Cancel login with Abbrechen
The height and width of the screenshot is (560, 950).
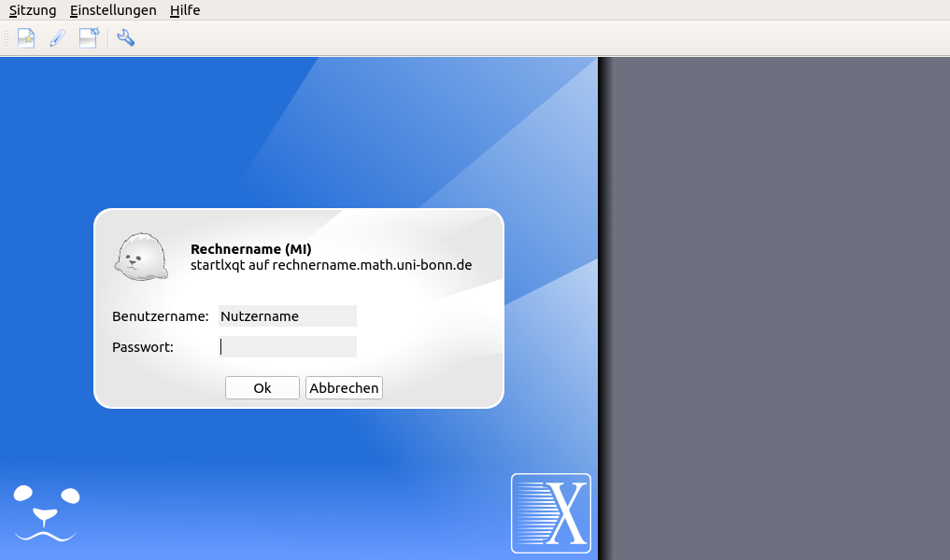[344, 388]
